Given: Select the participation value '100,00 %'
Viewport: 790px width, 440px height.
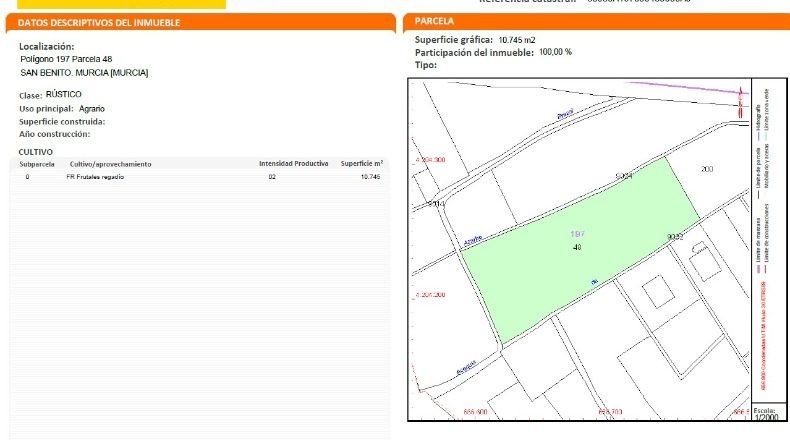Looking at the screenshot, I should click(x=555, y=52).
